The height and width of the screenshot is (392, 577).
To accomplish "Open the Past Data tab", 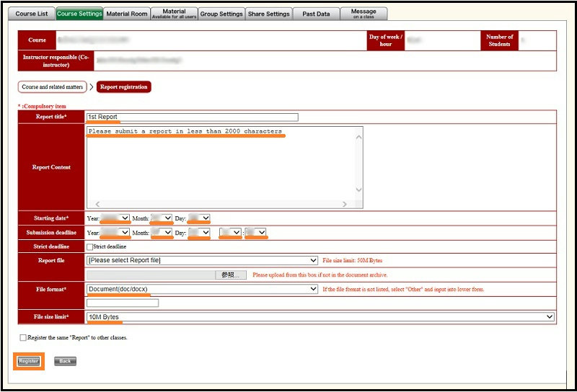I will coord(316,14).
